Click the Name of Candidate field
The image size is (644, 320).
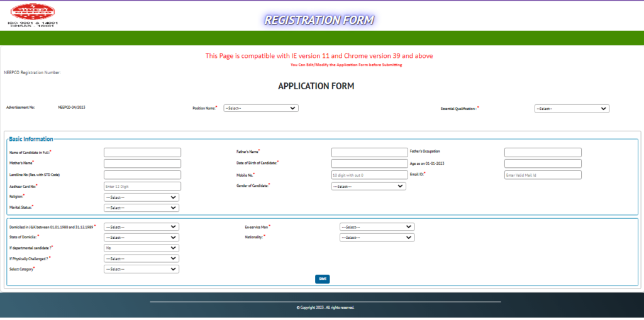[x=142, y=152]
